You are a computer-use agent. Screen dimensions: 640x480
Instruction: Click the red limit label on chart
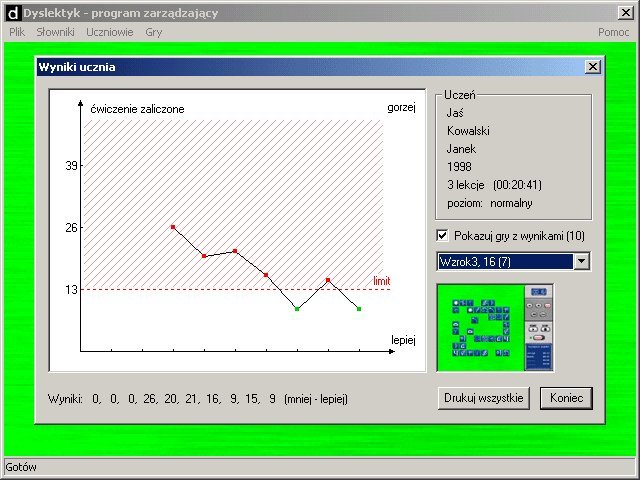(381, 282)
